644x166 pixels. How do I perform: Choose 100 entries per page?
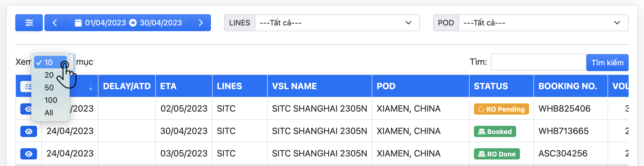[x=51, y=100]
